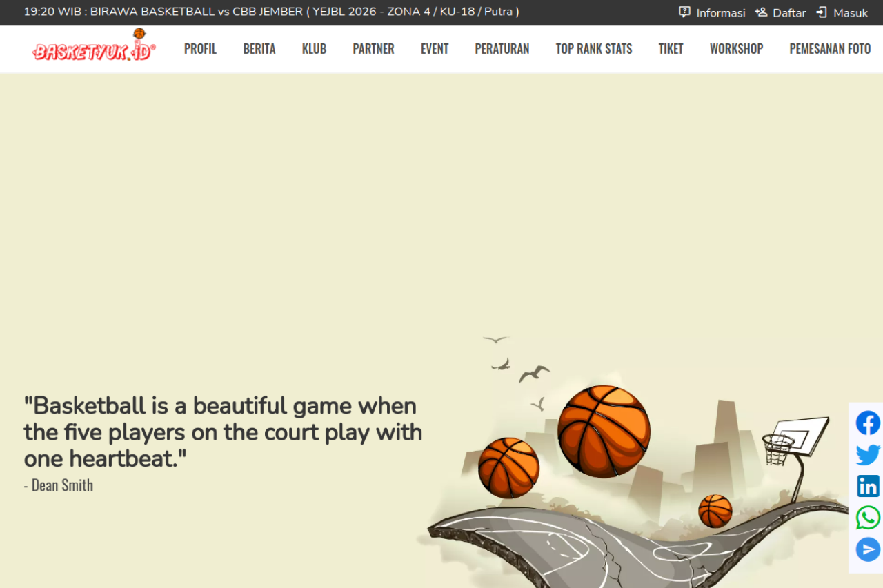Click the Informasi icon in top bar
The image size is (883, 588).
tap(684, 12)
